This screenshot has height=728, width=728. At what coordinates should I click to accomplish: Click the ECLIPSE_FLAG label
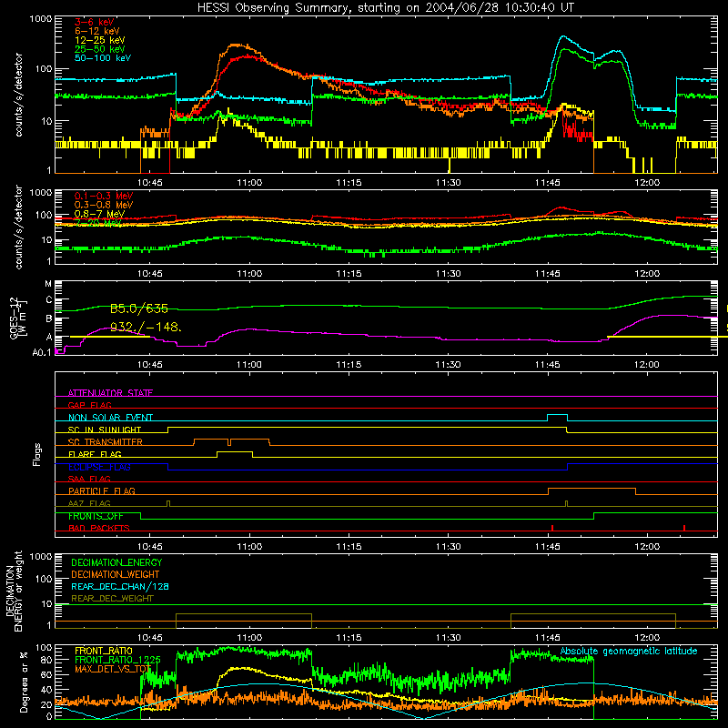(99, 467)
